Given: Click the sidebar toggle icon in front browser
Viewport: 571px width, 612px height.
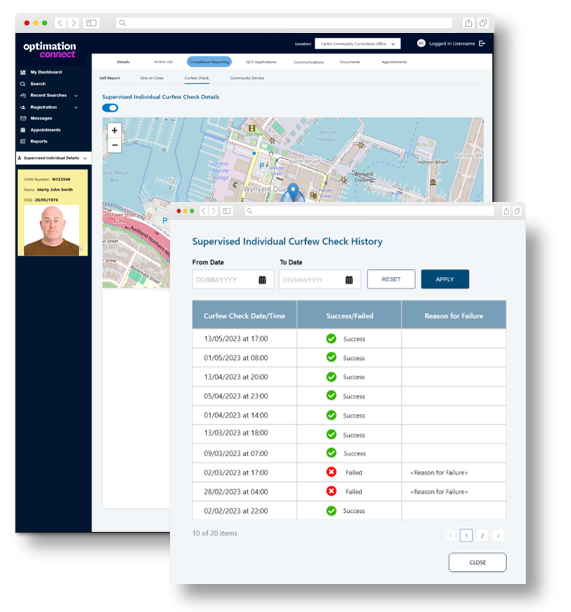Looking at the screenshot, I should [227, 211].
